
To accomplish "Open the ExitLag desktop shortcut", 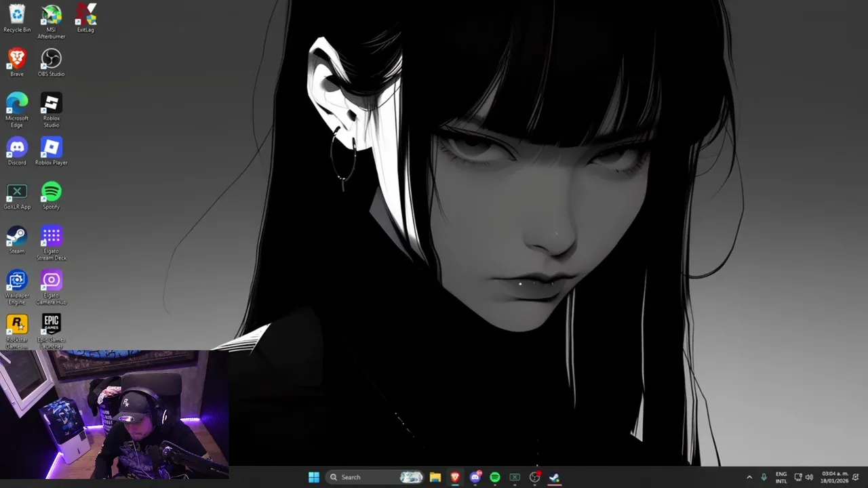I will coord(85,18).
